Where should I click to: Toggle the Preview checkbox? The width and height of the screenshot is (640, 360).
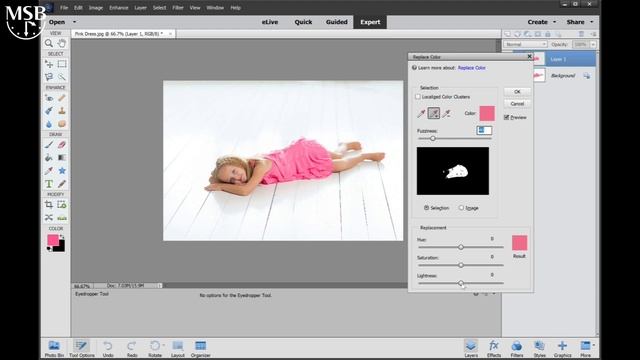coord(507,117)
